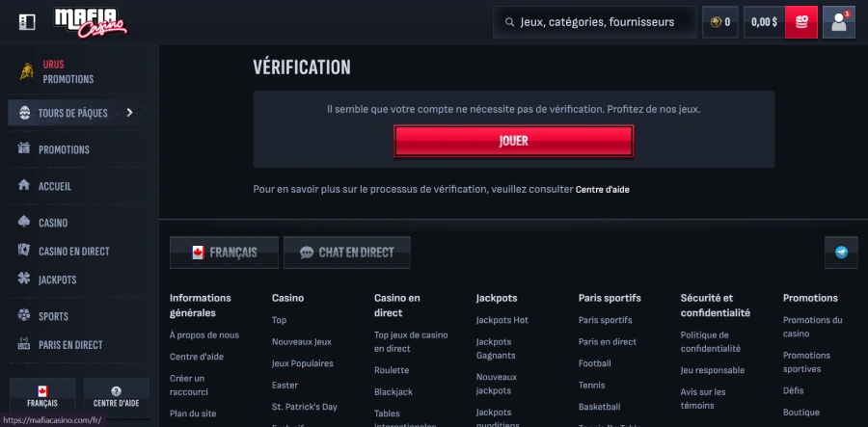868x427 pixels.
Task: Click the coin points balance icon
Action: [716, 22]
